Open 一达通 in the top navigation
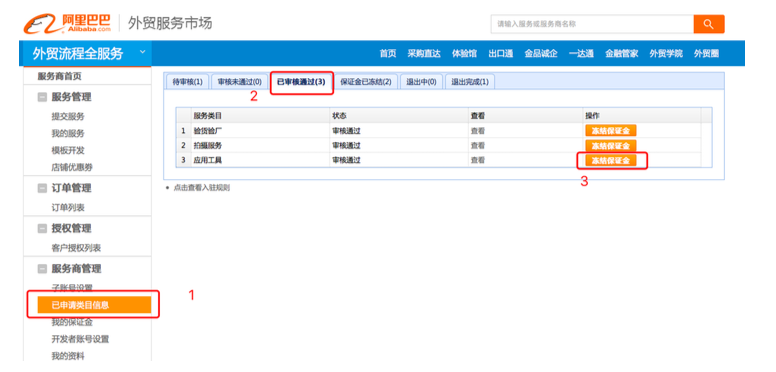 [x=581, y=53]
